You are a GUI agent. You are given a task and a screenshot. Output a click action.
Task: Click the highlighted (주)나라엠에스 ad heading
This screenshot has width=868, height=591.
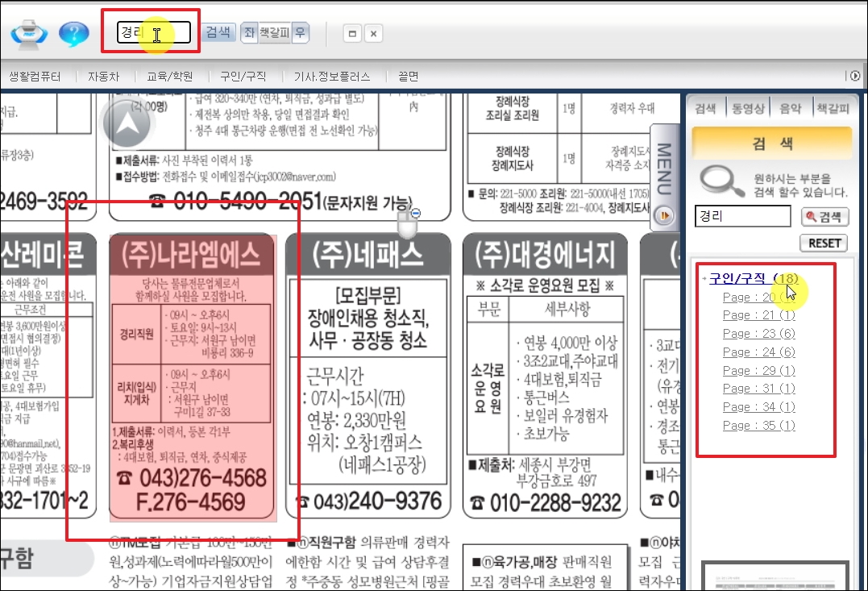pos(191,255)
